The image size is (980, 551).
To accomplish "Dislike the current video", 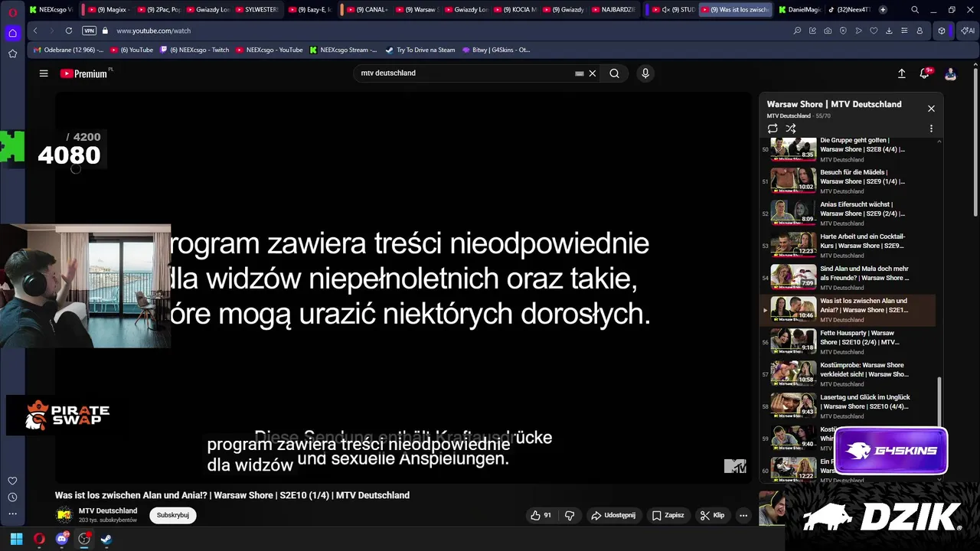I will click(570, 516).
